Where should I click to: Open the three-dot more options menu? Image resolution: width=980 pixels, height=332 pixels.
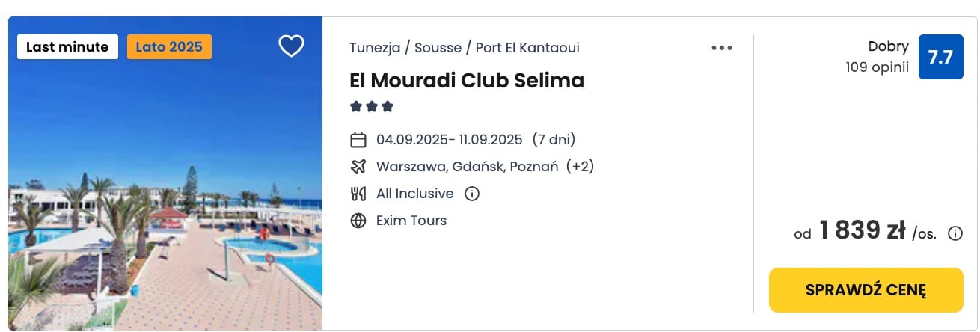tap(722, 48)
